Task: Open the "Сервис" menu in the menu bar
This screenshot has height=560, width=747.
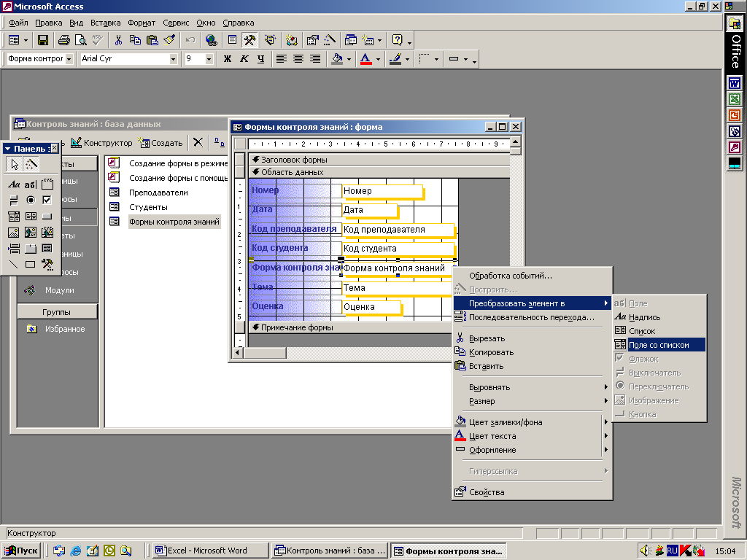Action: tap(176, 23)
